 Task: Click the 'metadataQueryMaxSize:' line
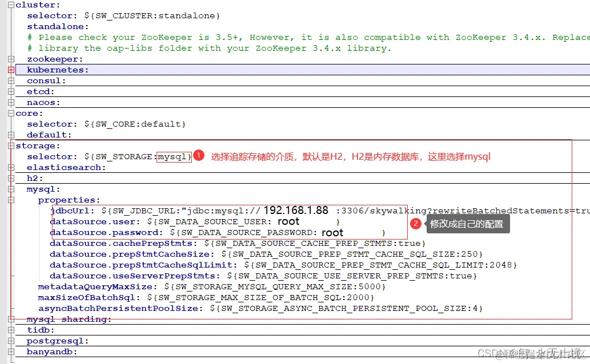click(212, 287)
